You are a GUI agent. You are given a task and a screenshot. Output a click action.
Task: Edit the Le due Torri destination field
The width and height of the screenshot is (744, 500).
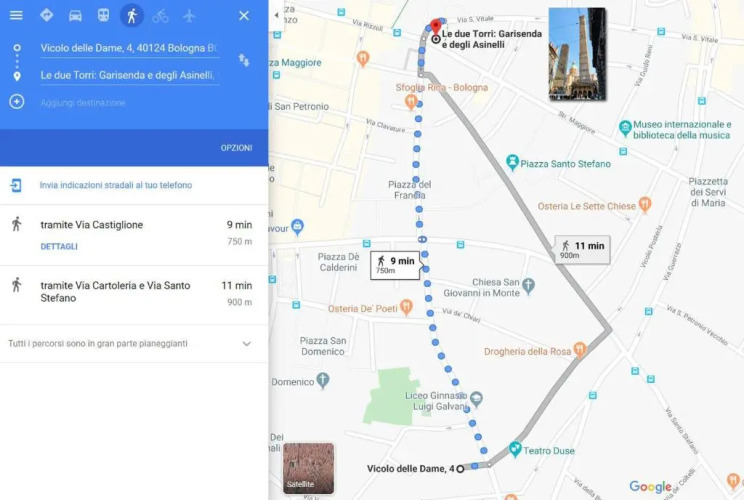[130, 75]
